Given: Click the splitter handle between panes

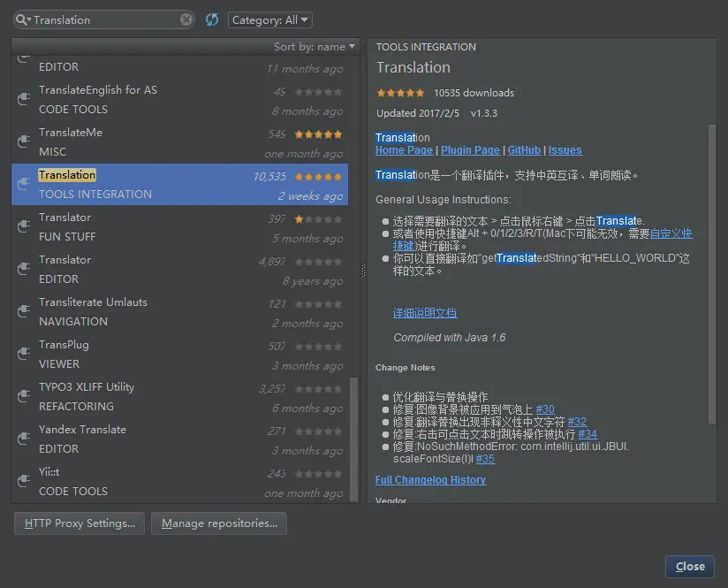Looking at the screenshot, I should 363,271.
